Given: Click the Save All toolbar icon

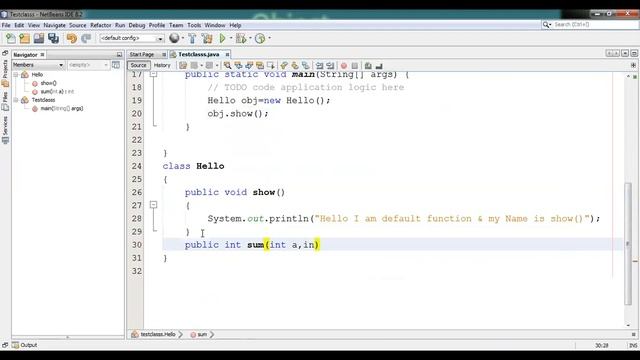Looking at the screenshot, I should pyautogui.click(x=53, y=38).
